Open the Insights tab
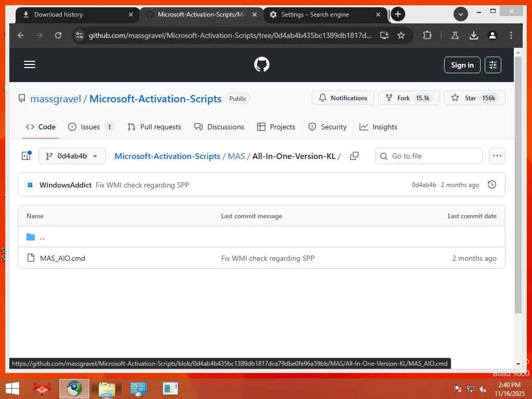The height and width of the screenshot is (399, 532). click(378, 127)
